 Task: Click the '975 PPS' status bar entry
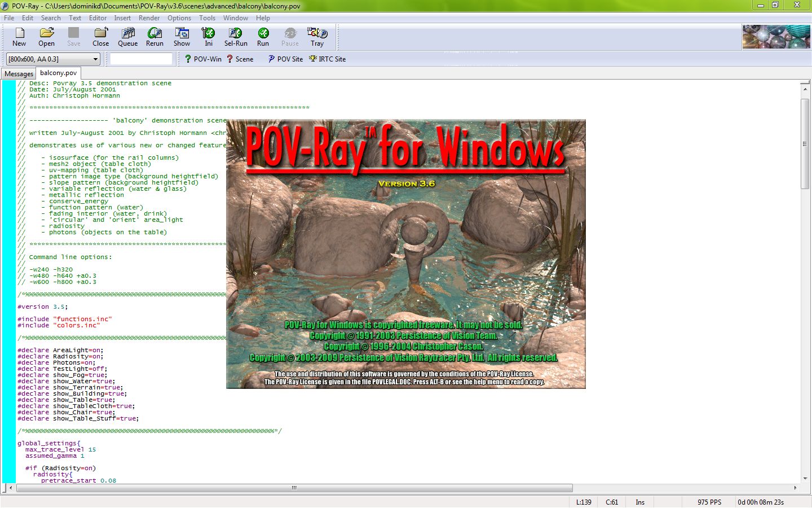click(x=709, y=502)
